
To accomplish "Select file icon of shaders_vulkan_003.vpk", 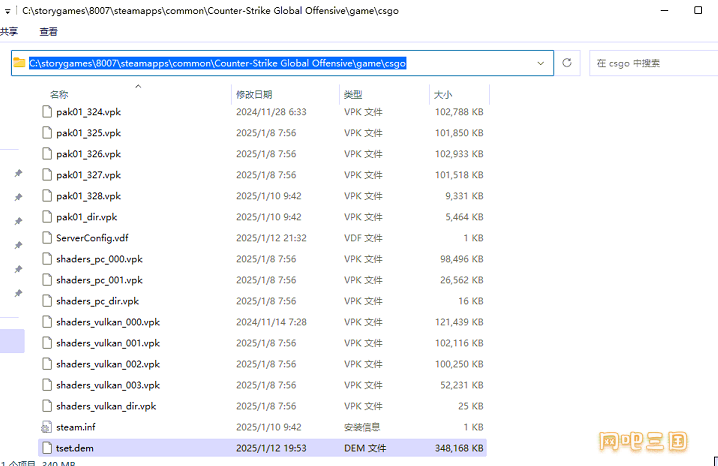I will [47, 385].
